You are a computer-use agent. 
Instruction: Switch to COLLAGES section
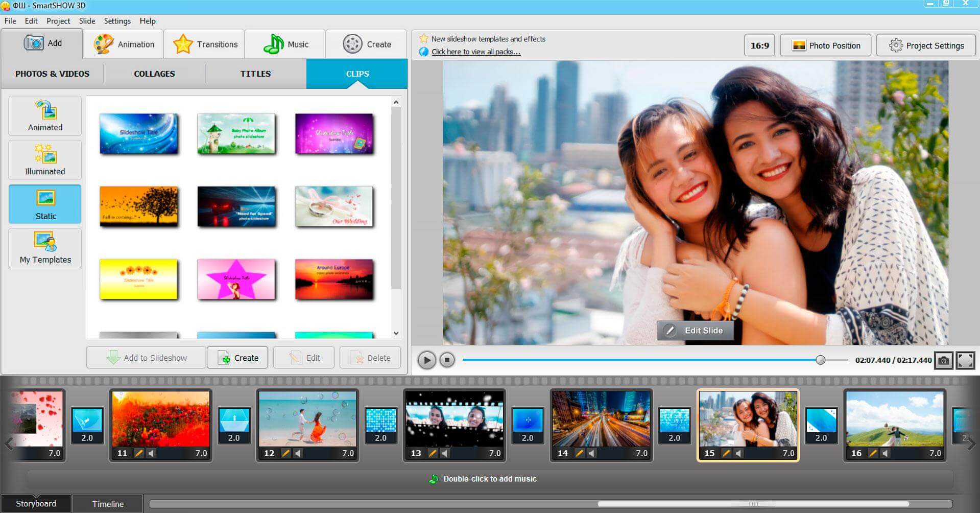coord(154,74)
